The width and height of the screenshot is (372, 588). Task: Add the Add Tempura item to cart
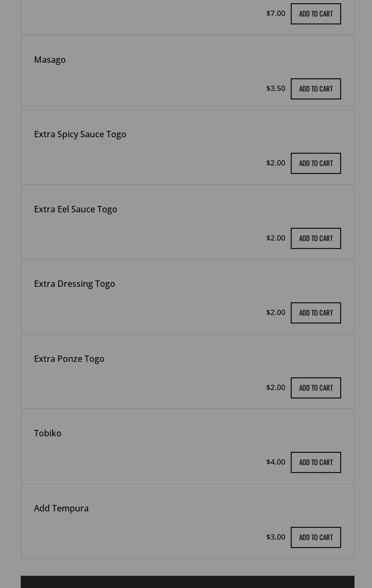click(x=316, y=537)
